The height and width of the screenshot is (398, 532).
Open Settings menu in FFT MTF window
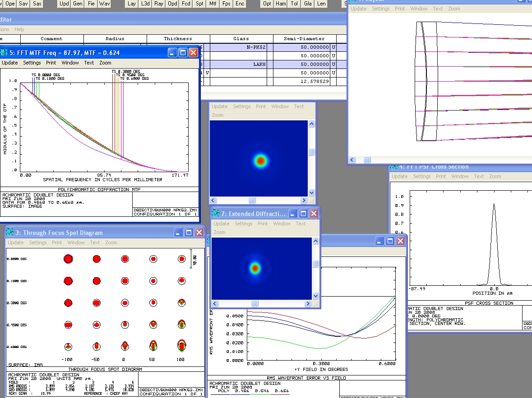(x=32, y=63)
